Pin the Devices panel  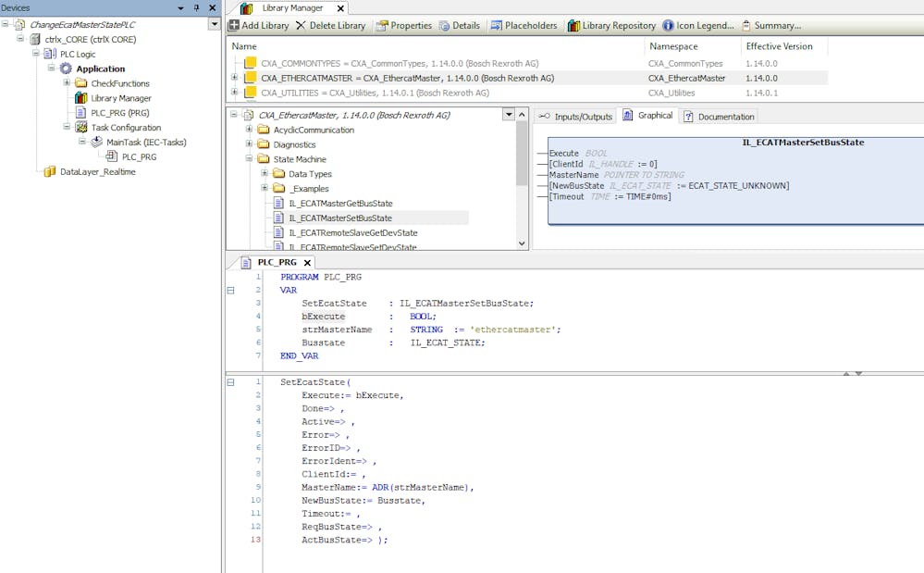[196, 8]
